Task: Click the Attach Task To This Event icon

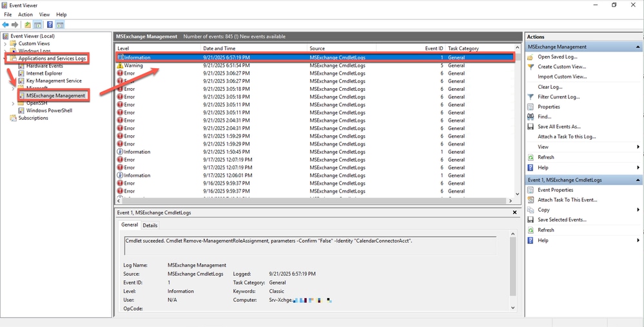Action: 531,200
